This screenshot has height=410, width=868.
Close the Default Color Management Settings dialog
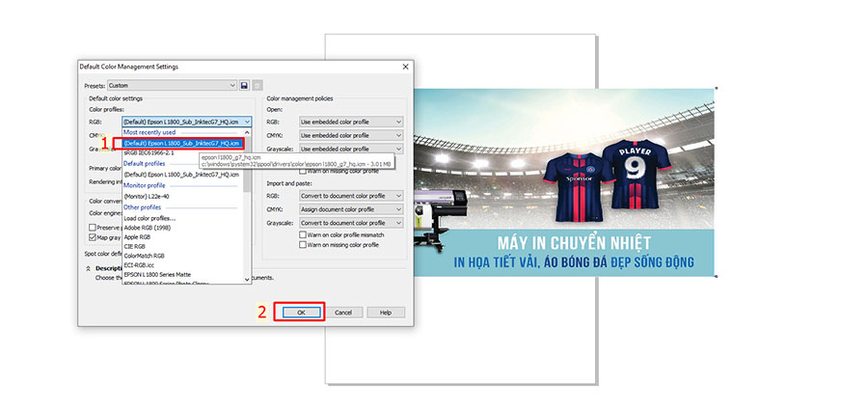point(405,67)
